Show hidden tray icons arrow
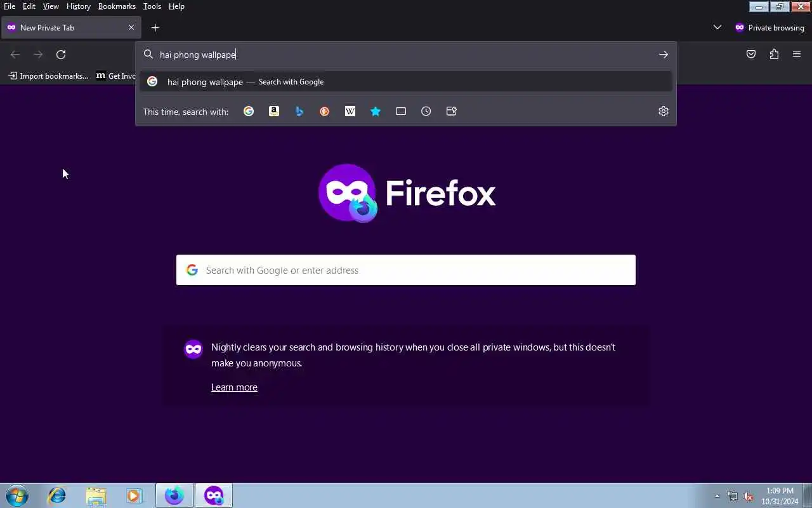 tap(717, 496)
